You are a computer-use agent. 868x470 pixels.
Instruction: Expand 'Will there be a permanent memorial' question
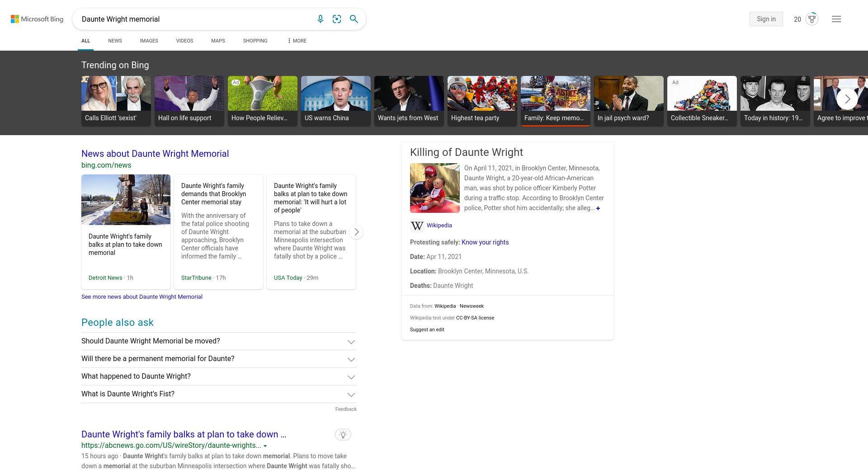pyautogui.click(x=351, y=359)
